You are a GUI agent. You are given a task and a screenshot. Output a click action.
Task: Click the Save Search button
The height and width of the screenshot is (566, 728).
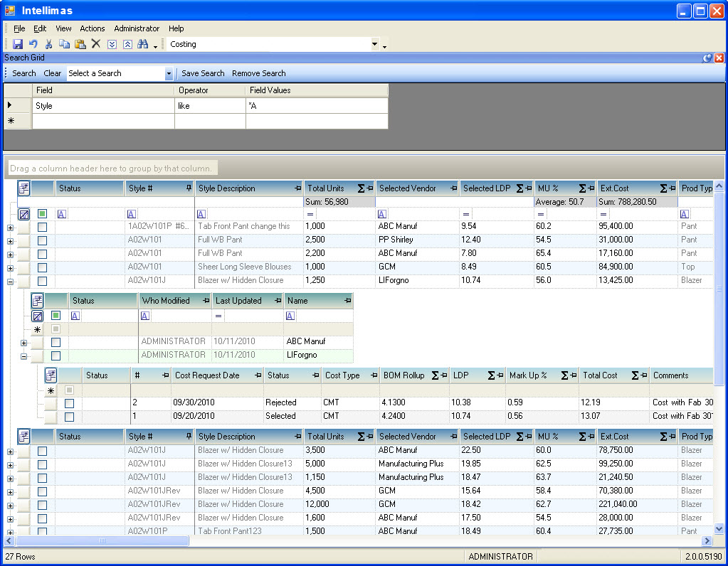[203, 73]
